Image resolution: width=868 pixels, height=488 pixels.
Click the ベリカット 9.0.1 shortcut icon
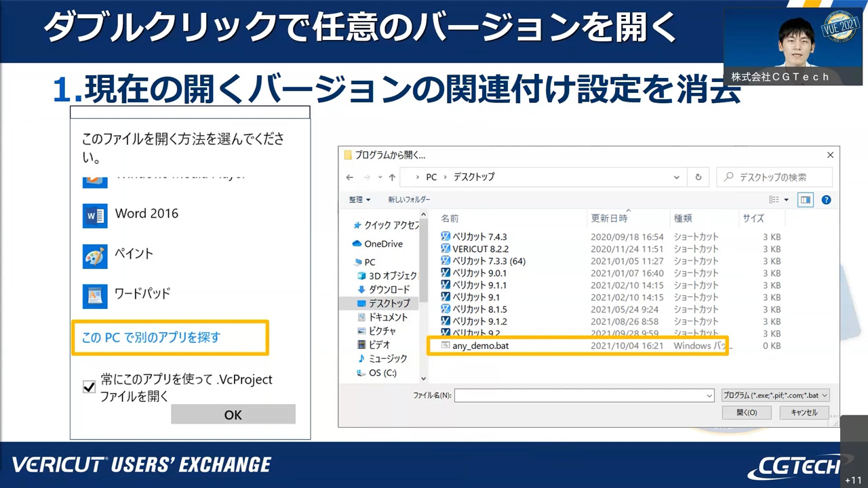pos(446,273)
